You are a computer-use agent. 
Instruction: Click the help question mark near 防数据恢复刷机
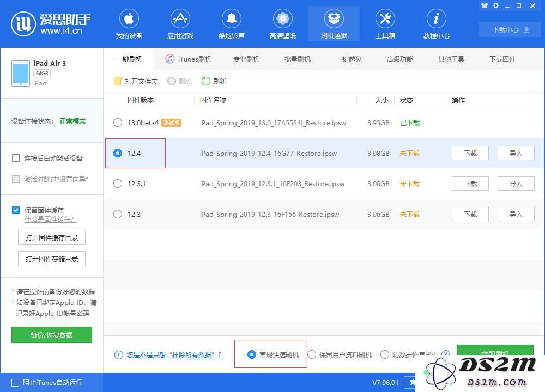tap(445, 354)
